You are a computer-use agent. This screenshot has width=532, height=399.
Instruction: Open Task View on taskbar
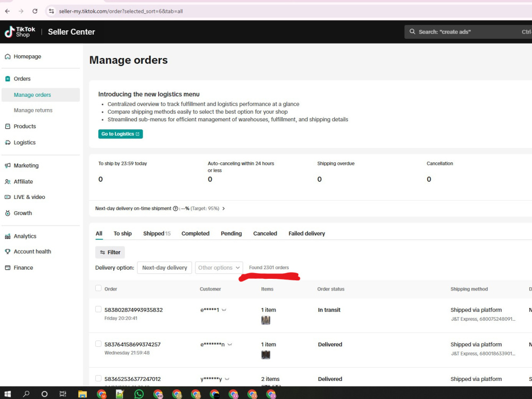(63, 394)
